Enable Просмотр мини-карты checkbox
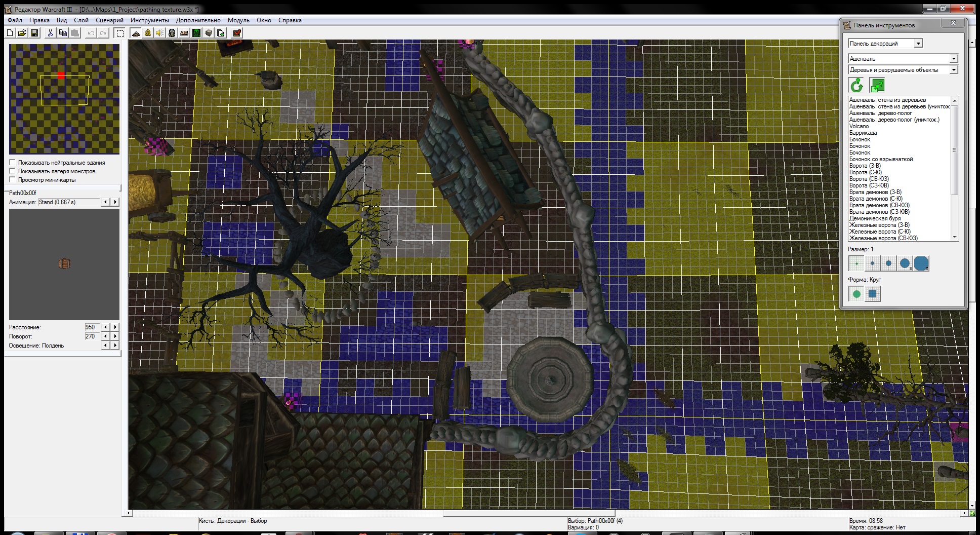Image resolution: width=980 pixels, height=535 pixels. [x=12, y=180]
